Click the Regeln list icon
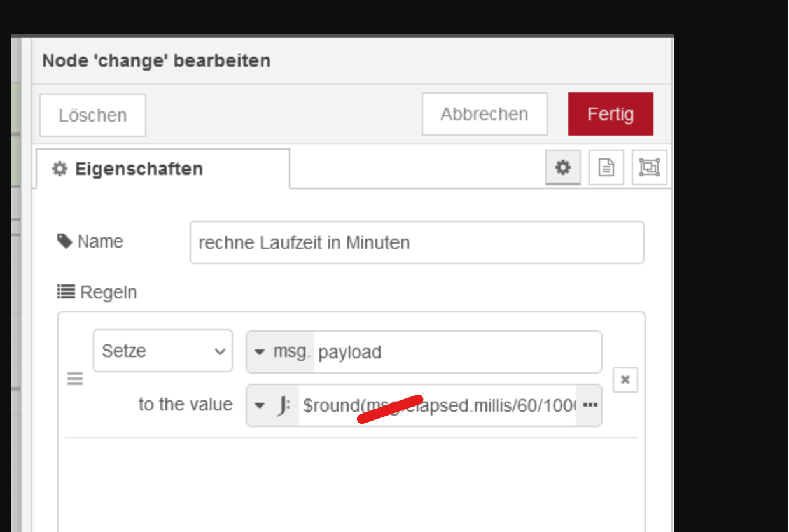 [66, 292]
